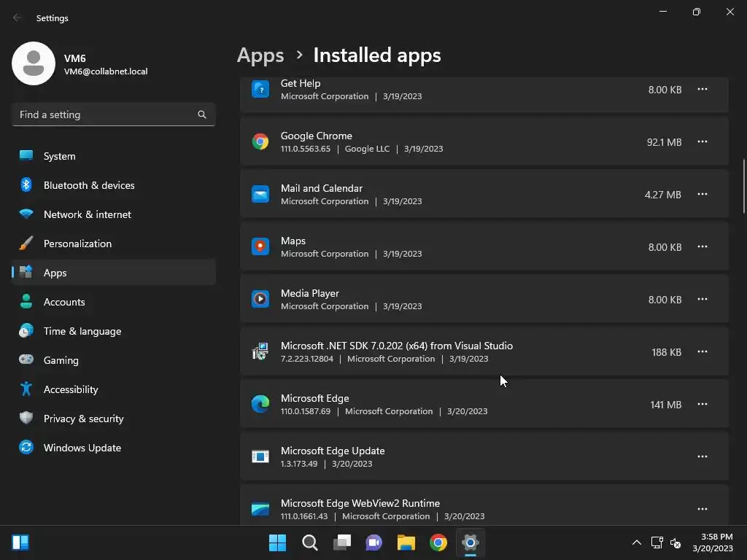Open more options menu for Microsoft Edge
The height and width of the screenshot is (560, 747).
pyautogui.click(x=703, y=404)
